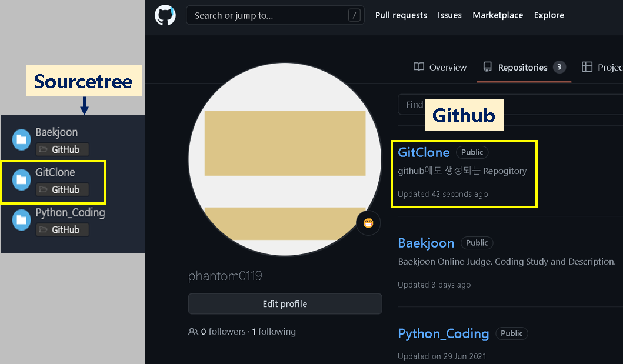Screen dimensions: 623x364
Task: Click the followers people icon
Action: 193,332
